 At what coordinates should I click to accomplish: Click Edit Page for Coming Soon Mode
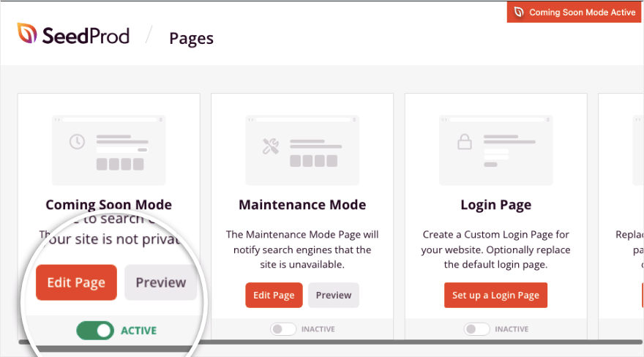click(76, 282)
